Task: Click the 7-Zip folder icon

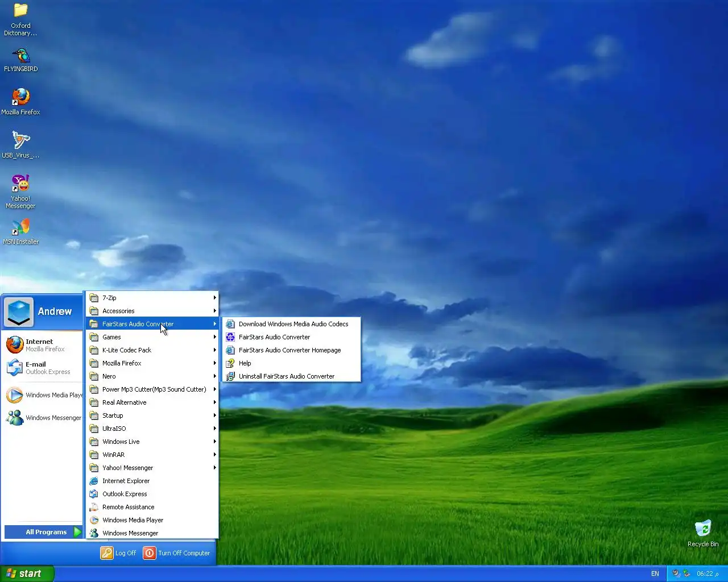Action: [x=94, y=298]
